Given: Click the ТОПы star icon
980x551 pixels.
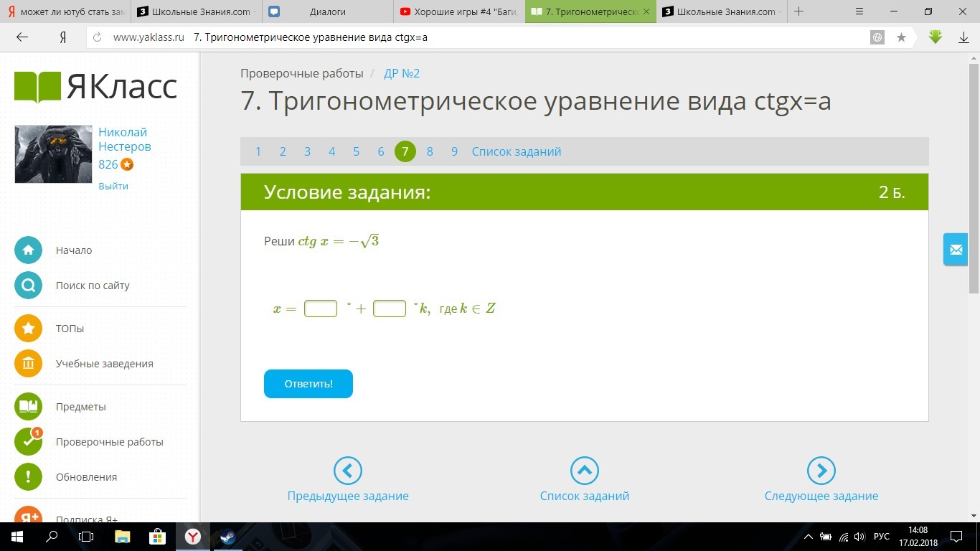Looking at the screenshot, I should pos(29,329).
